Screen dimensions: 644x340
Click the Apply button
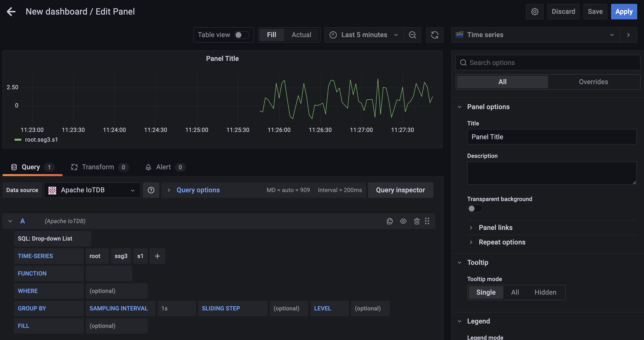(x=623, y=11)
